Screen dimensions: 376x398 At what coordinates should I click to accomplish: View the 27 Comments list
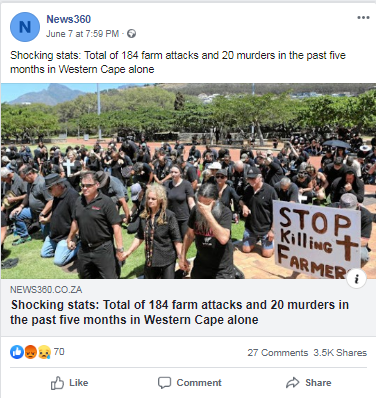click(x=278, y=353)
